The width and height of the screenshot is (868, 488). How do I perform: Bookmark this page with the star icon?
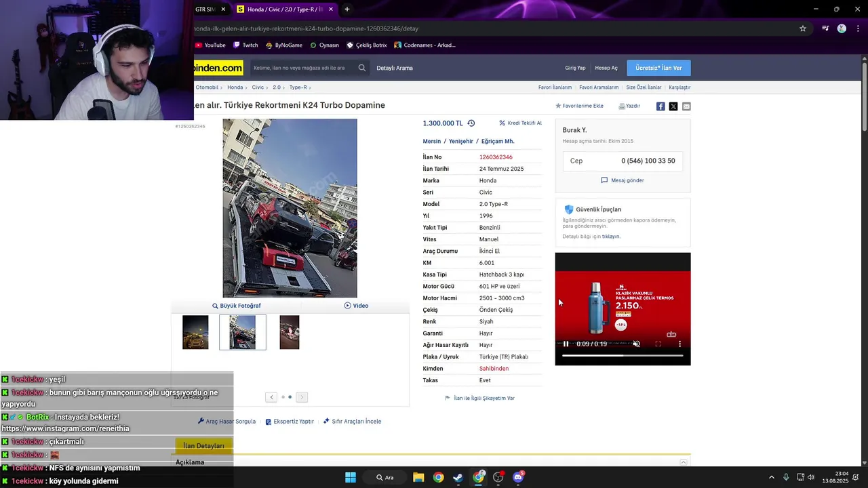coord(803,28)
